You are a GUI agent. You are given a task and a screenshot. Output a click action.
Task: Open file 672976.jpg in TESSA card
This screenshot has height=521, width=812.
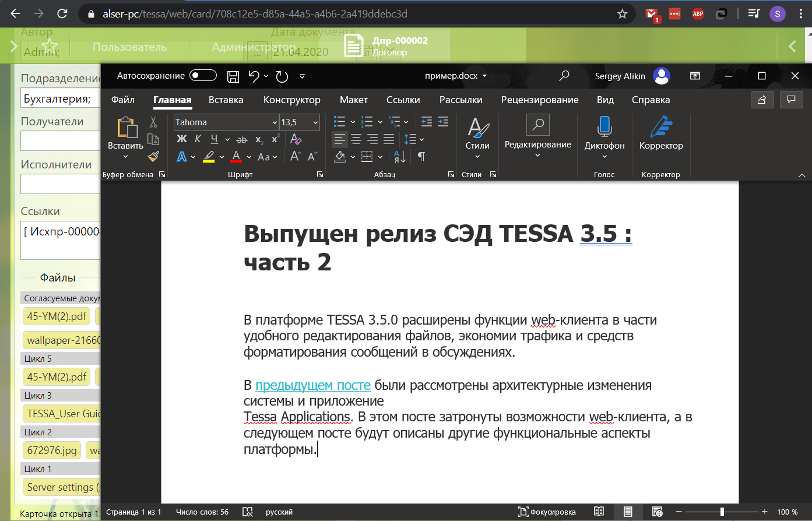pos(52,450)
